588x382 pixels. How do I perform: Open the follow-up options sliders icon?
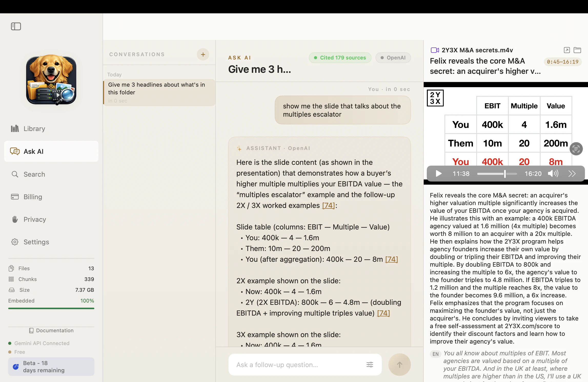(x=370, y=365)
